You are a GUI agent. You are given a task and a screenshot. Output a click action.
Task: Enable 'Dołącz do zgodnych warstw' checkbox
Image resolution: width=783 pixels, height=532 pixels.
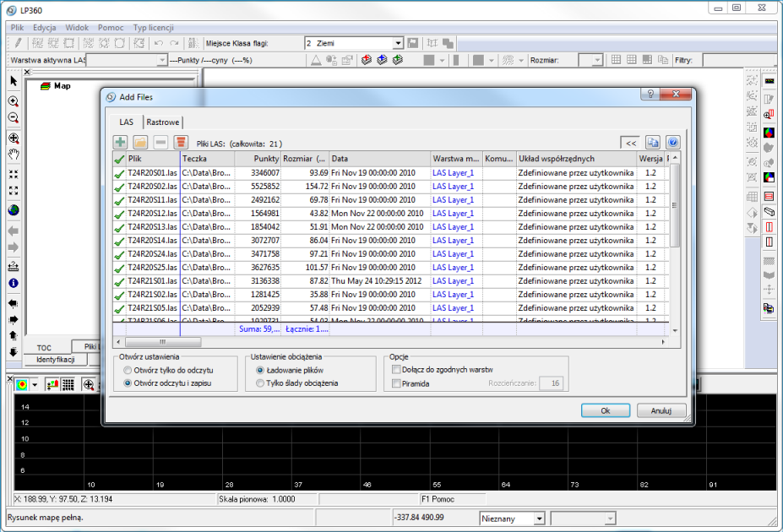click(396, 370)
